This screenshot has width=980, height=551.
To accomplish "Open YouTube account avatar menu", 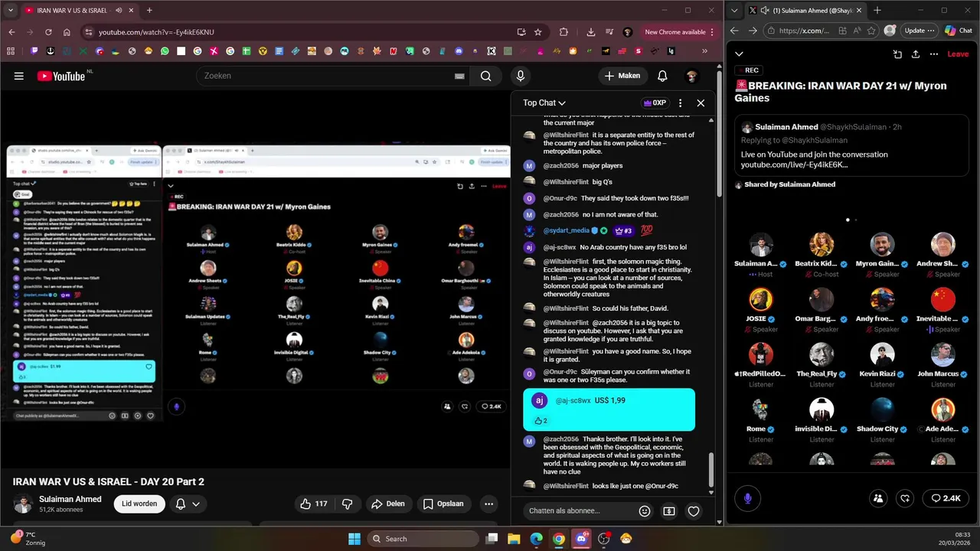I will [691, 76].
